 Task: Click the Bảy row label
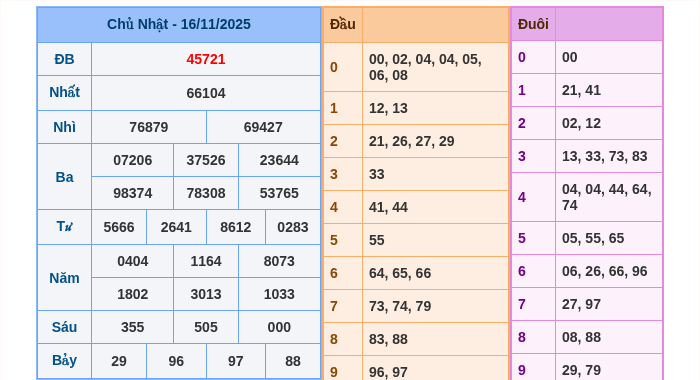coord(64,360)
